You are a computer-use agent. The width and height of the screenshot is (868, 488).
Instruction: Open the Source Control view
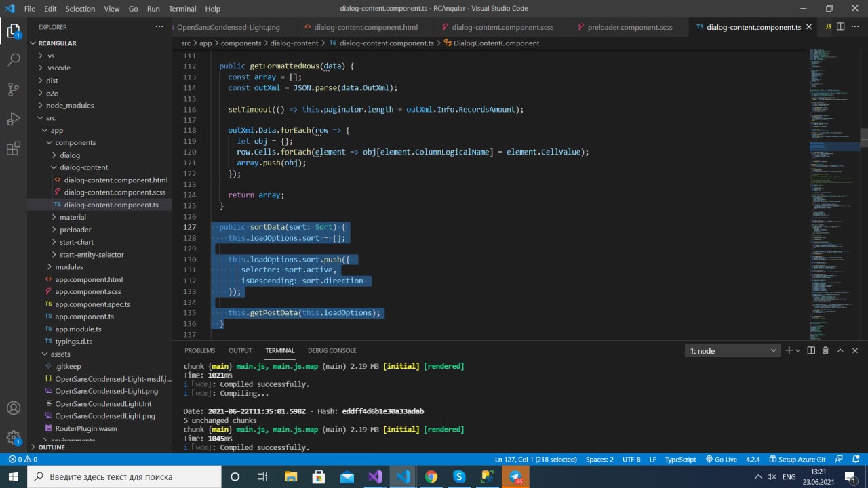click(13, 89)
